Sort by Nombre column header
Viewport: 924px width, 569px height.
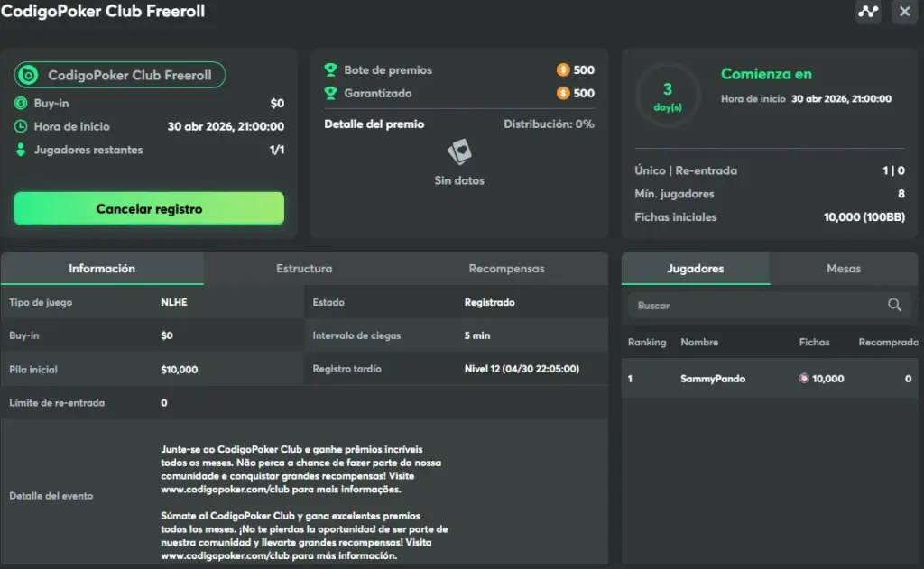coord(699,343)
